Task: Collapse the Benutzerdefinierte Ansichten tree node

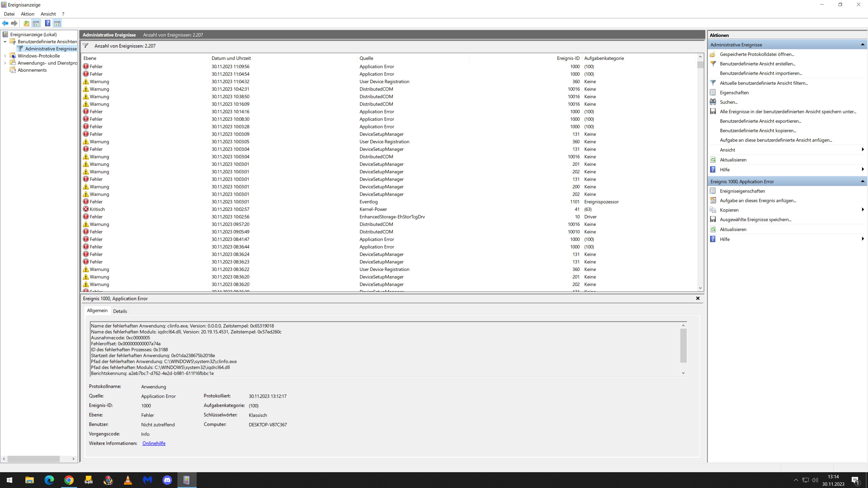Action: [x=5, y=42]
